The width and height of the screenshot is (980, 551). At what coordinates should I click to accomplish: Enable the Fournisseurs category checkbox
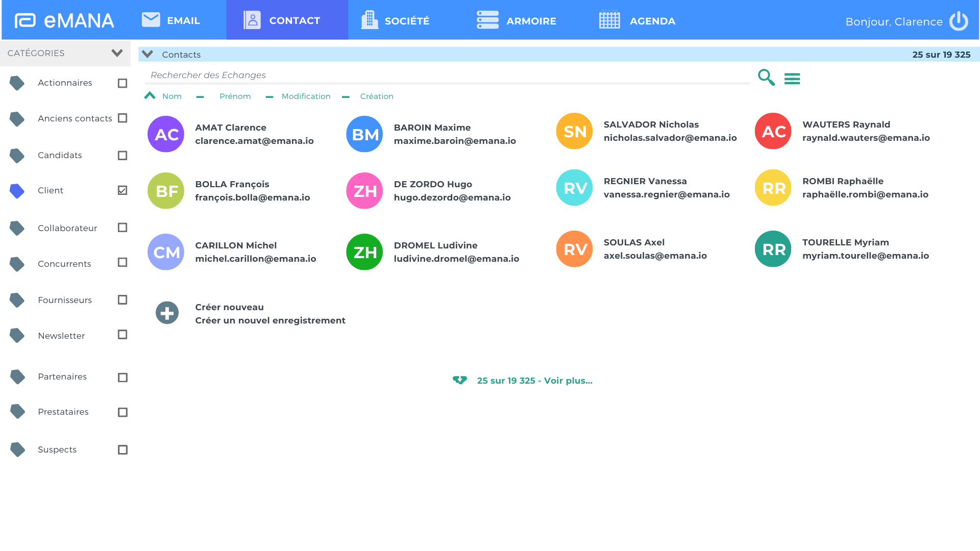pyautogui.click(x=122, y=299)
